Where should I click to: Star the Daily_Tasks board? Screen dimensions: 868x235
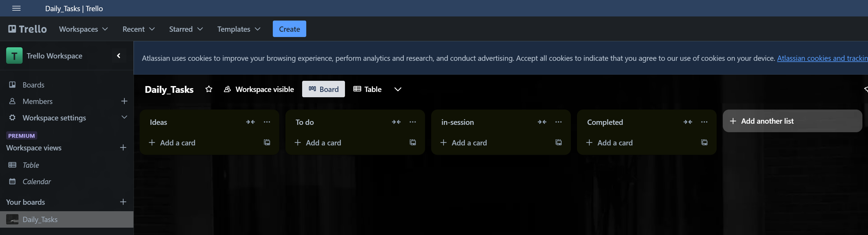pos(209,89)
